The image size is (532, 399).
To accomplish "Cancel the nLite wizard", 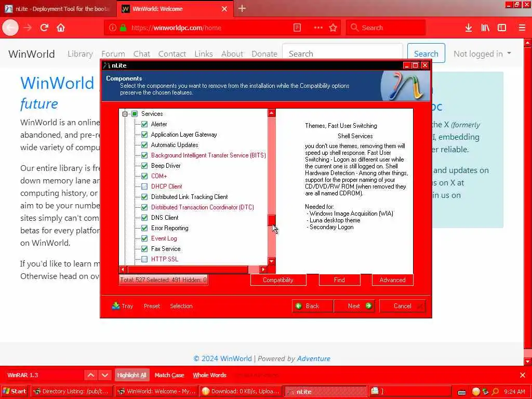I will click(x=403, y=306).
